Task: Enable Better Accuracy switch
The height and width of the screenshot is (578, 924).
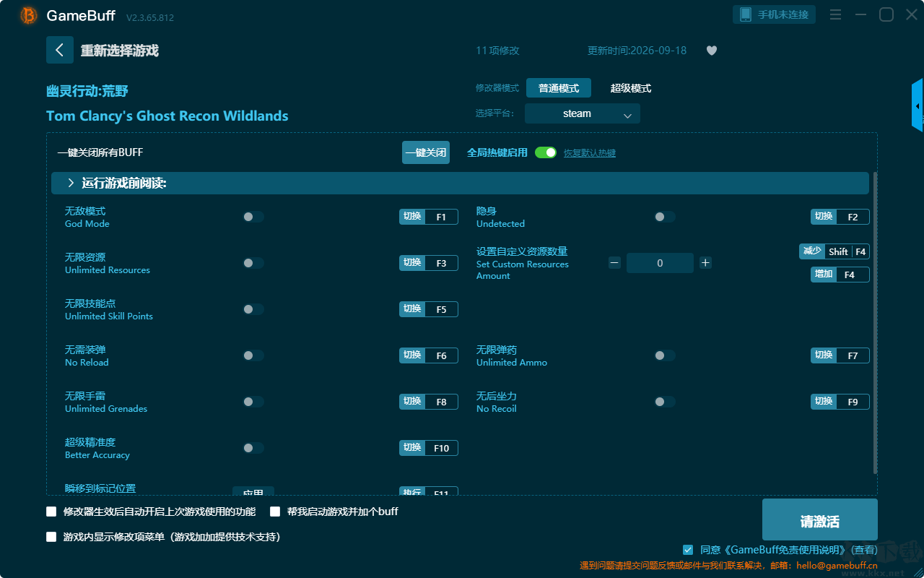Action: click(253, 448)
